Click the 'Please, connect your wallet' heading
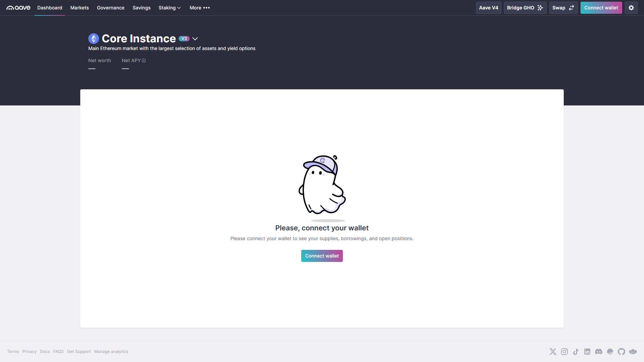Image resolution: width=644 pixels, height=362 pixels. (322, 228)
